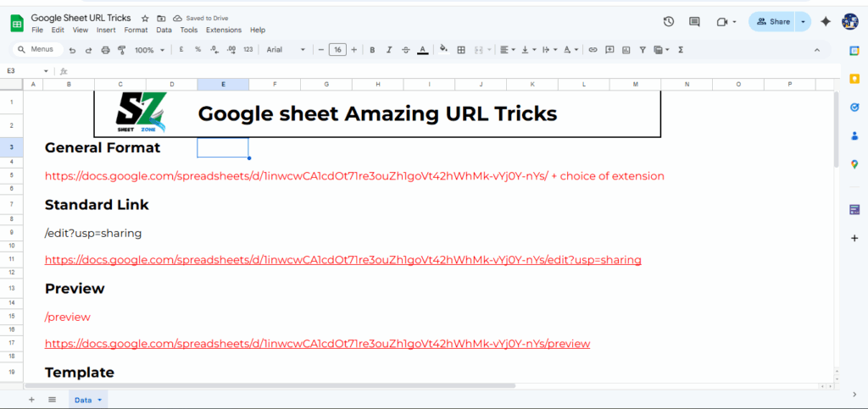Click the Share button

coord(772,21)
